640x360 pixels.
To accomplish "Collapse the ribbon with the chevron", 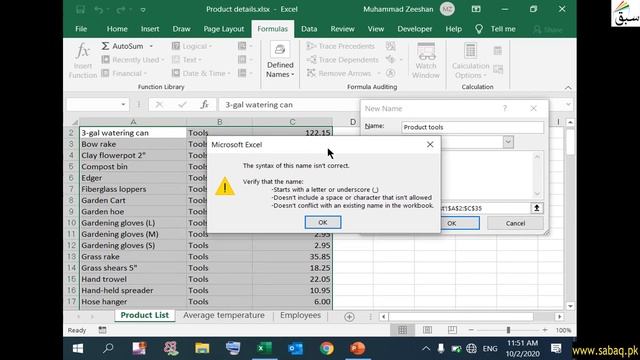I will pyautogui.click(x=568, y=88).
